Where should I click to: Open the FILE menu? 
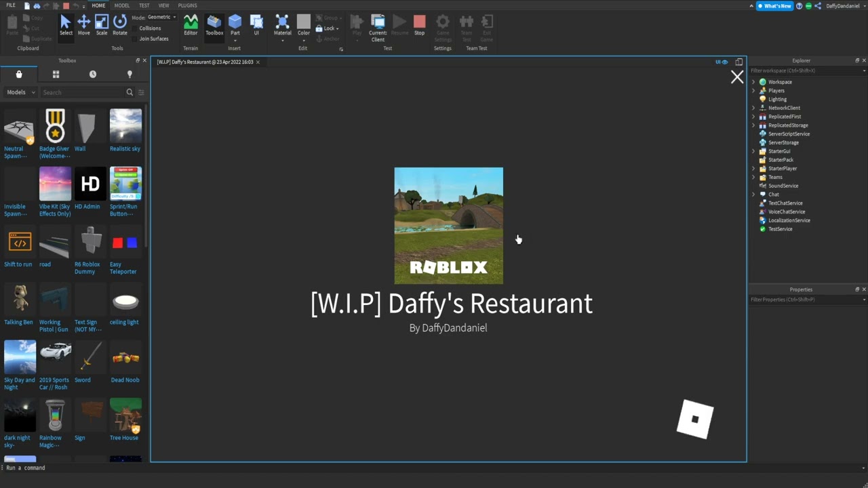click(11, 5)
